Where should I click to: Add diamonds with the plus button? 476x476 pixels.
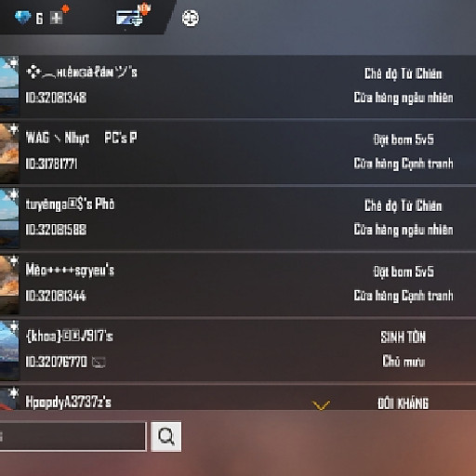56,19
